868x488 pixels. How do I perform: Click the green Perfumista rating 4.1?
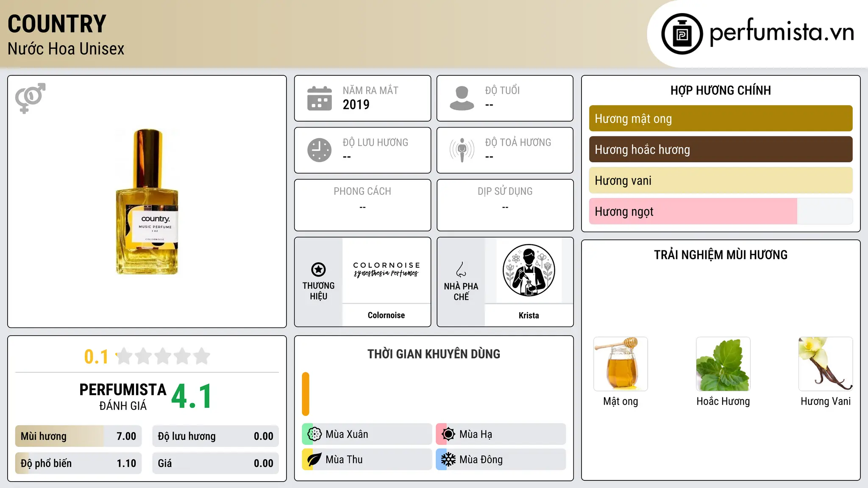pyautogui.click(x=192, y=396)
